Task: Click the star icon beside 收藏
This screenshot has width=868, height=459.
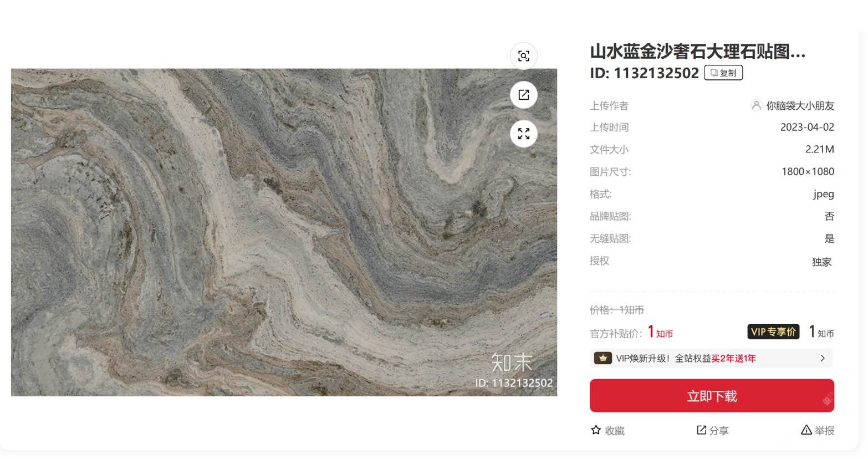Action: [596, 430]
